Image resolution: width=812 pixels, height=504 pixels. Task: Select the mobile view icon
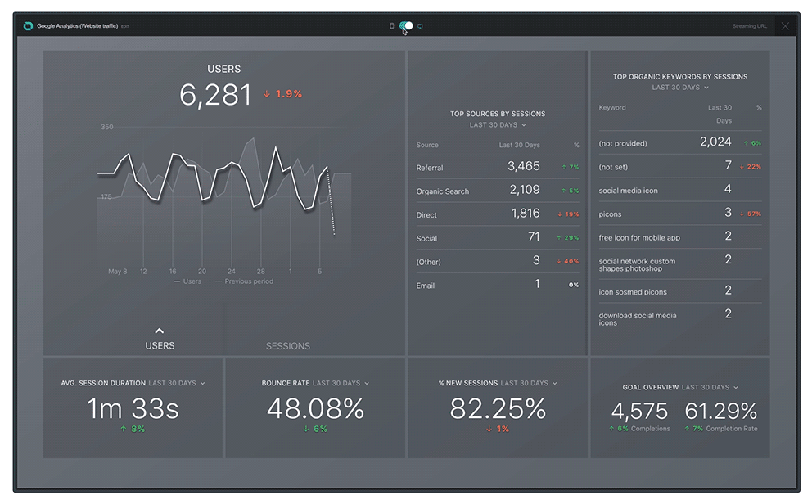[392, 26]
